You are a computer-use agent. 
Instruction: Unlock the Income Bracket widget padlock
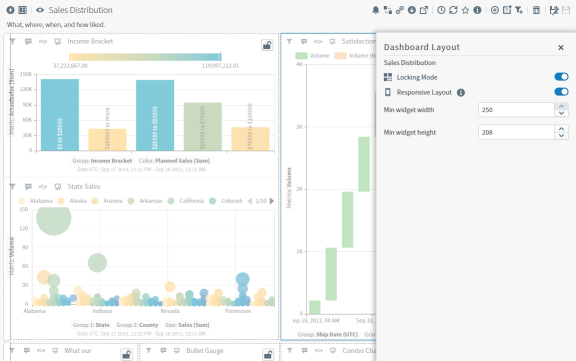click(x=267, y=45)
